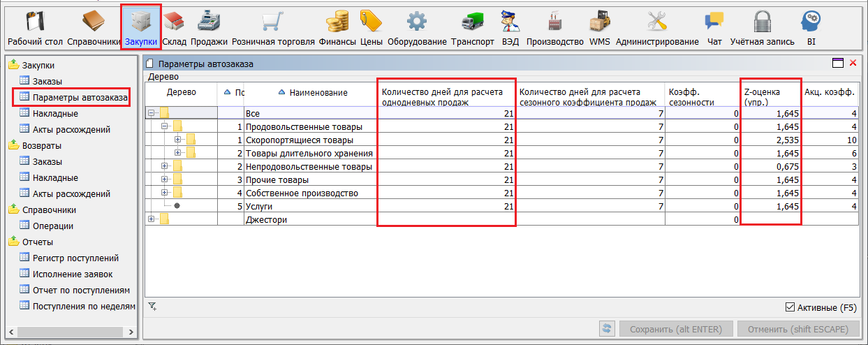Expand the Джестори tree node
The width and height of the screenshot is (868, 345).
click(x=152, y=219)
